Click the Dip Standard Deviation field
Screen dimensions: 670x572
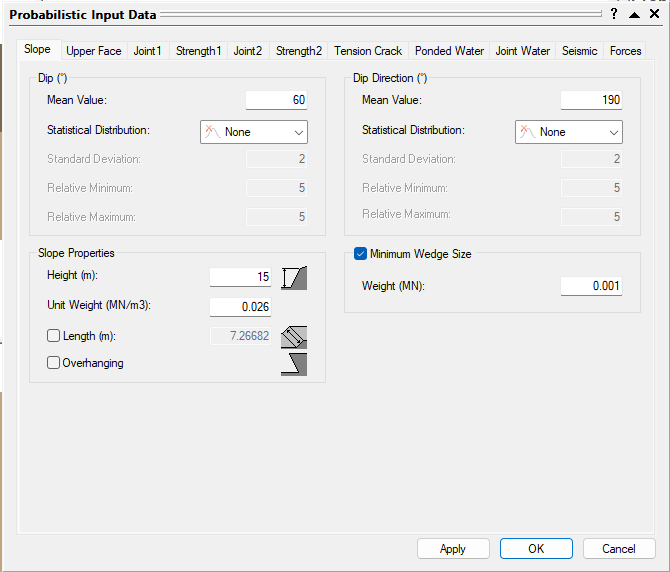pyautogui.click(x=276, y=159)
